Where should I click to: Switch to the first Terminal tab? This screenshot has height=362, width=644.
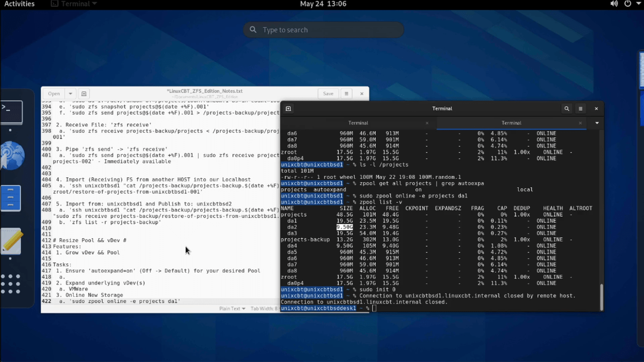click(x=358, y=123)
